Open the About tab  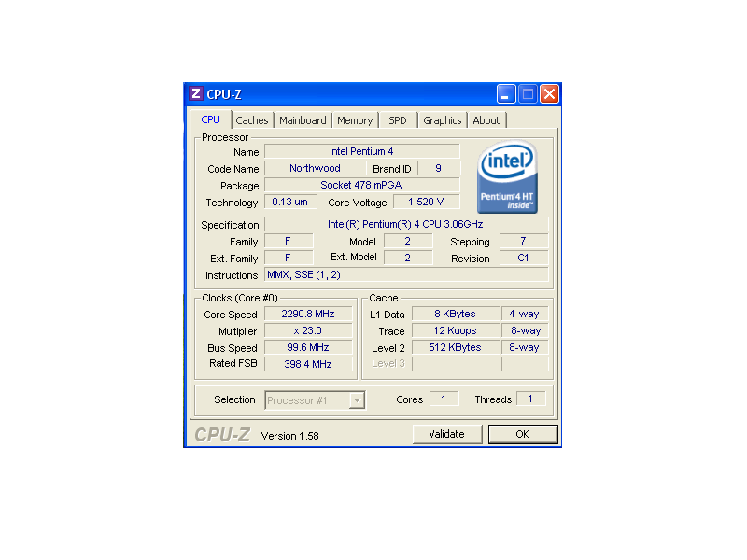coord(486,120)
